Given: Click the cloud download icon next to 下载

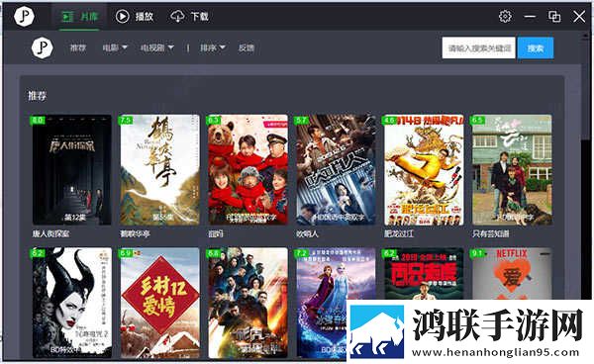Looking at the screenshot, I should tap(177, 16).
